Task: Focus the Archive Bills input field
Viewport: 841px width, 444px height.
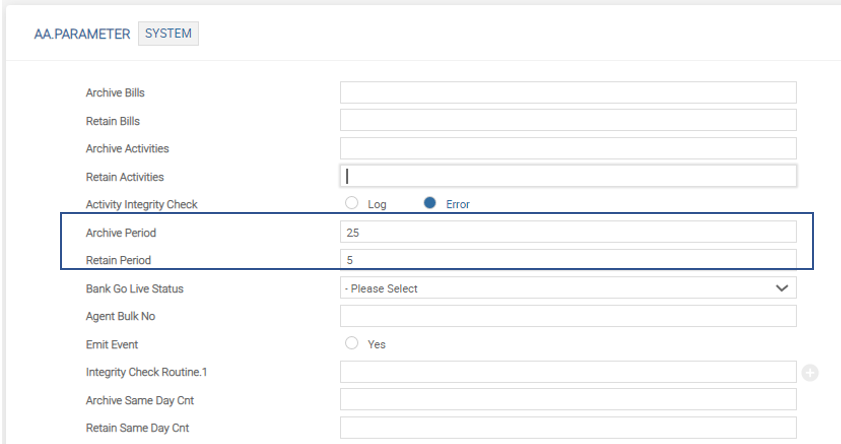Action: [567, 93]
